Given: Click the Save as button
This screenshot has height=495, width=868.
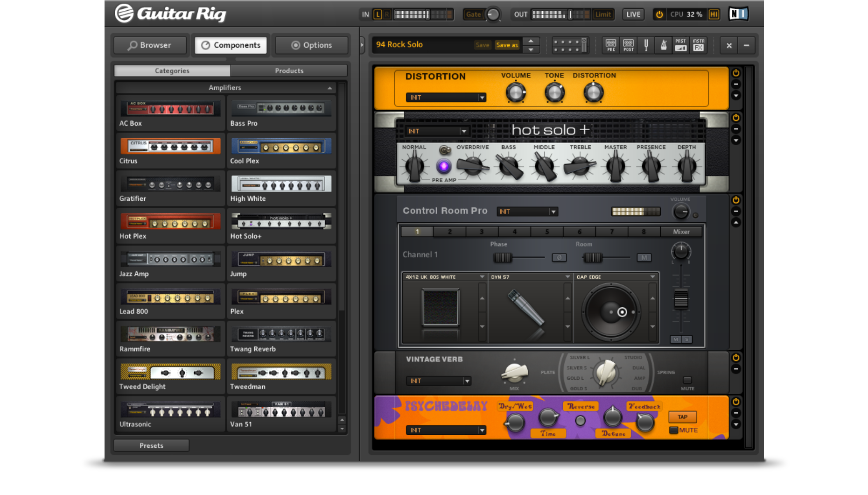Looking at the screenshot, I should click(507, 45).
